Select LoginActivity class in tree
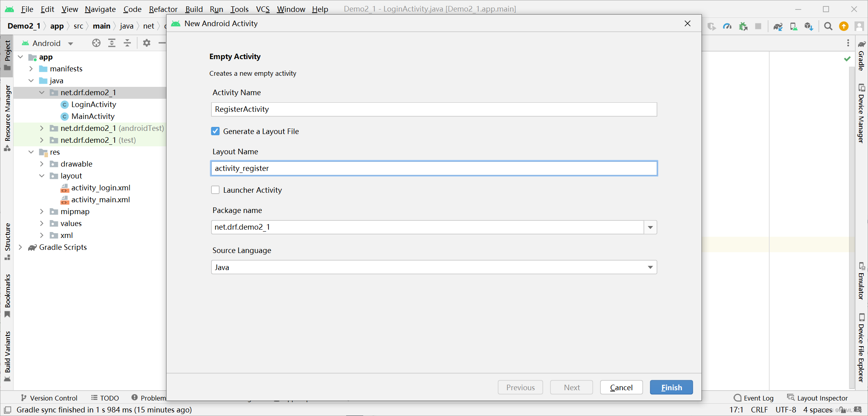Image resolution: width=868 pixels, height=416 pixels. pos(94,105)
